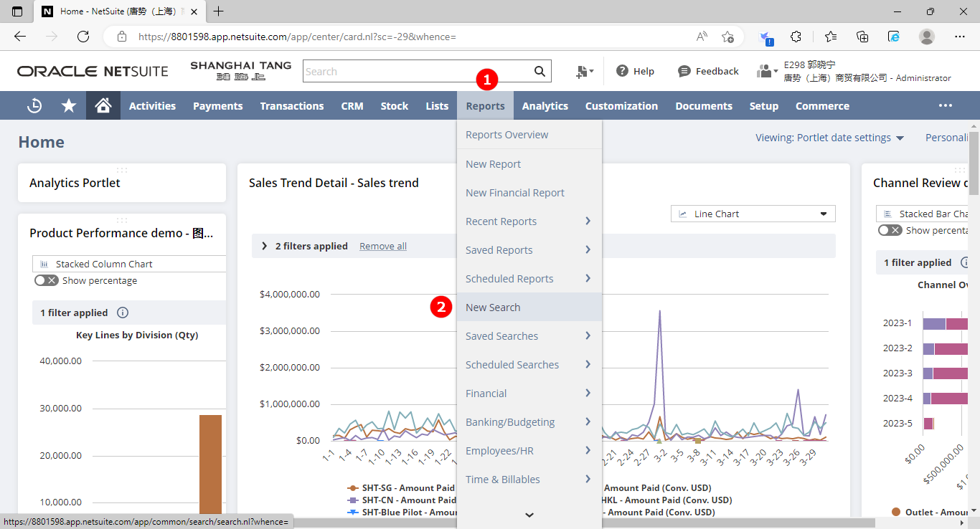Toggle Show percentage in Channel Review portlet

[x=890, y=230]
